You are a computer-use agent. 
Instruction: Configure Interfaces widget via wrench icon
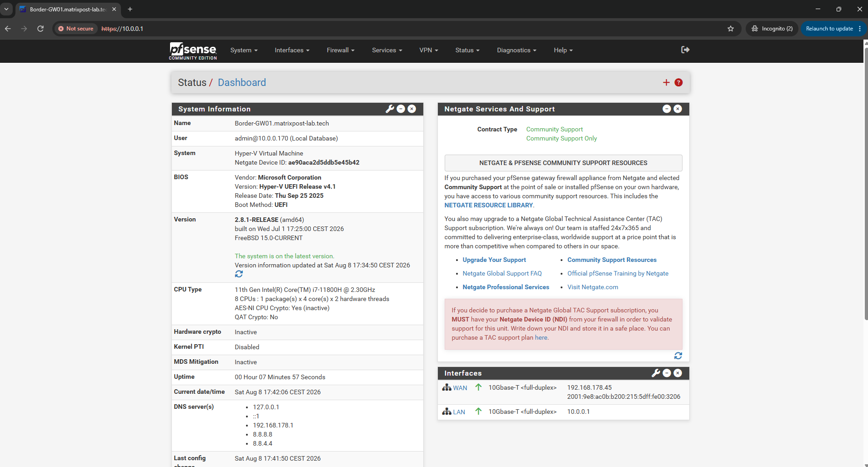tap(656, 373)
